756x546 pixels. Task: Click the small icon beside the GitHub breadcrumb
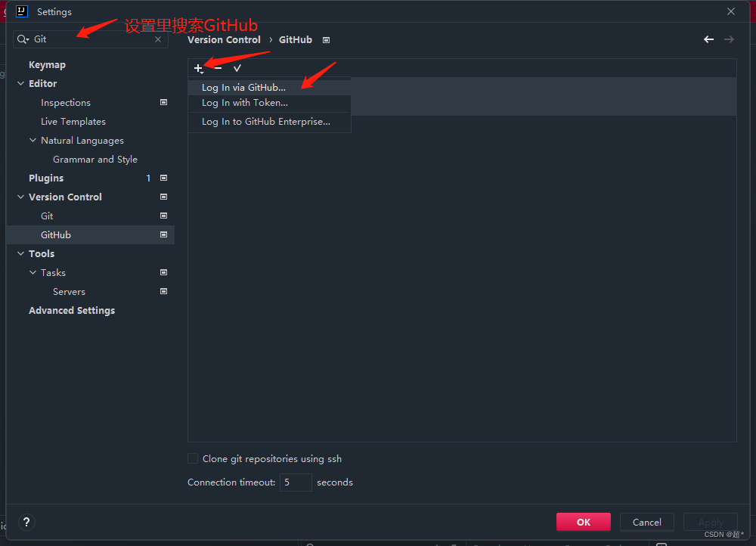(326, 39)
